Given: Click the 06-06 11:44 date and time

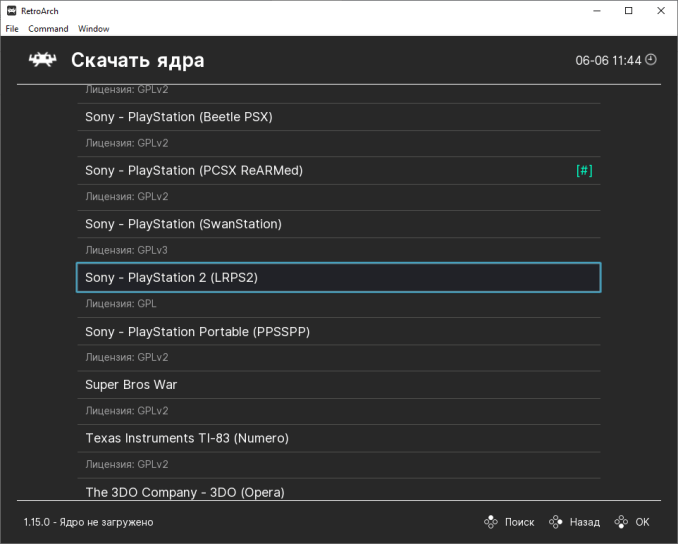Looking at the screenshot, I should (608, 61).
